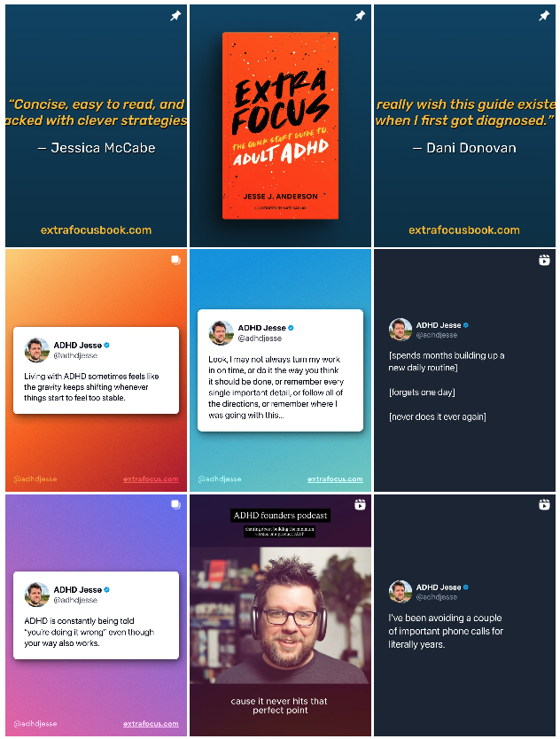The width and height of the screenshot is (560, 739).
Task: Click the pin icon on Extra Focus book post
Action: coord(360,16)
